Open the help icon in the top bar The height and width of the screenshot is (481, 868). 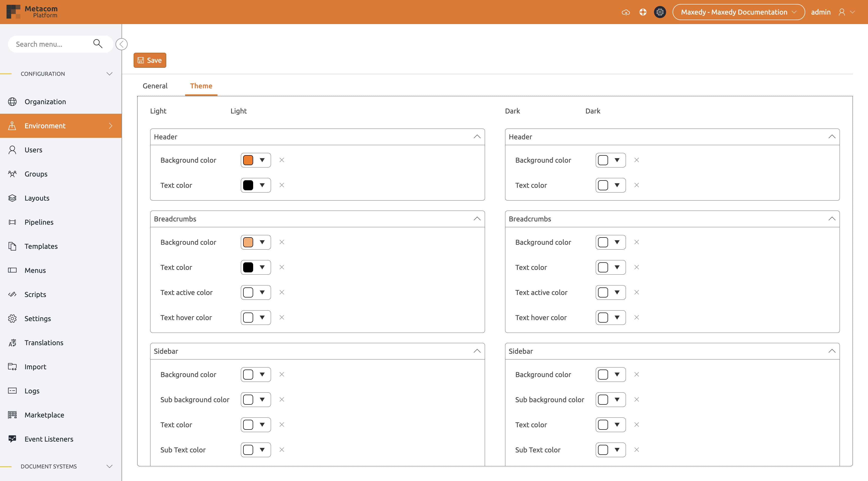click(x=643, y=12)
